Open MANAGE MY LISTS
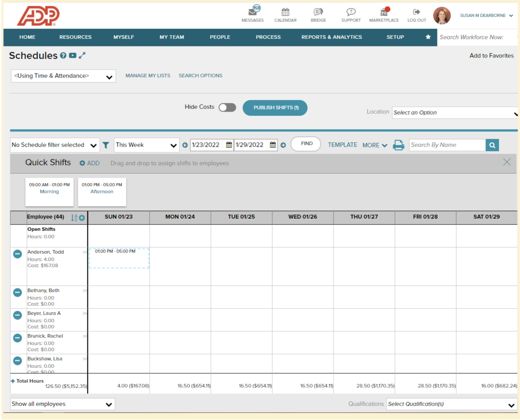 pyautogui.click(x=148, y=75)
